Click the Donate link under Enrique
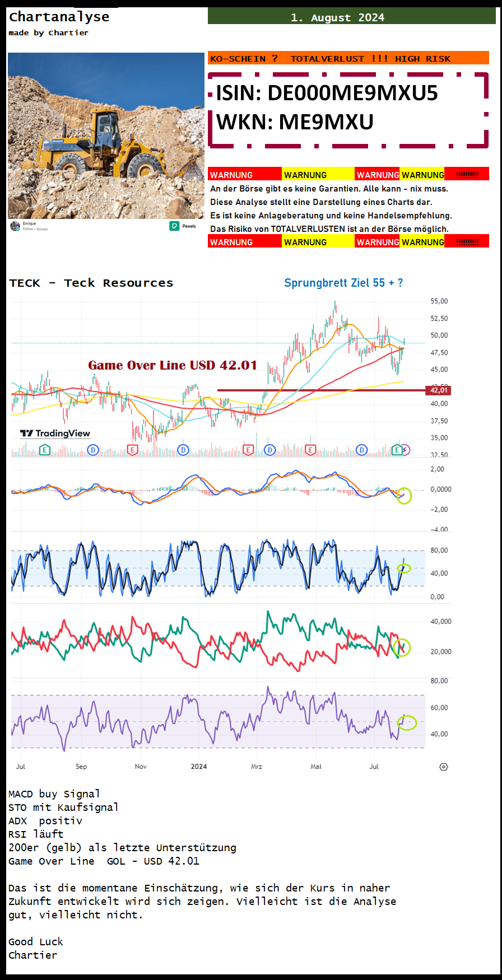Screen dimensions: 502x980 coord(42,229)
